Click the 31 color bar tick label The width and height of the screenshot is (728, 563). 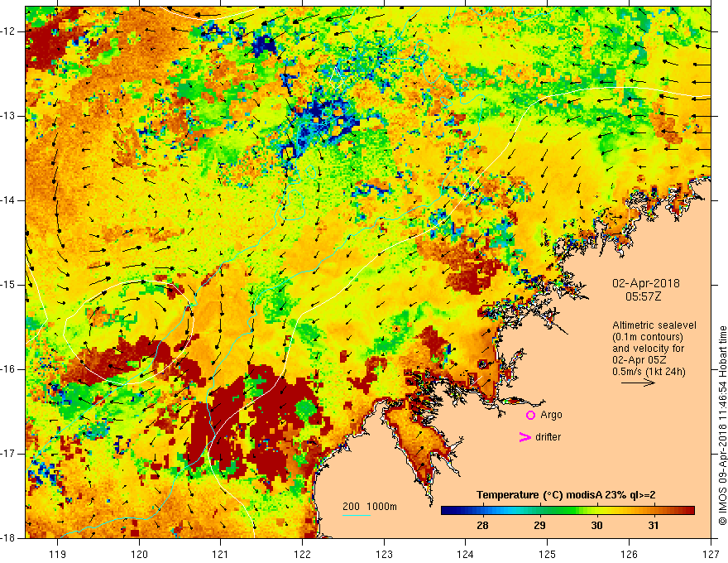[x=654, y=526]
